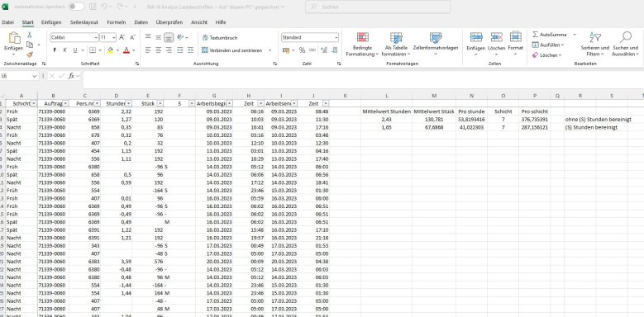
Task: Open the Datei menu
Action: click(x=7, y=22)
